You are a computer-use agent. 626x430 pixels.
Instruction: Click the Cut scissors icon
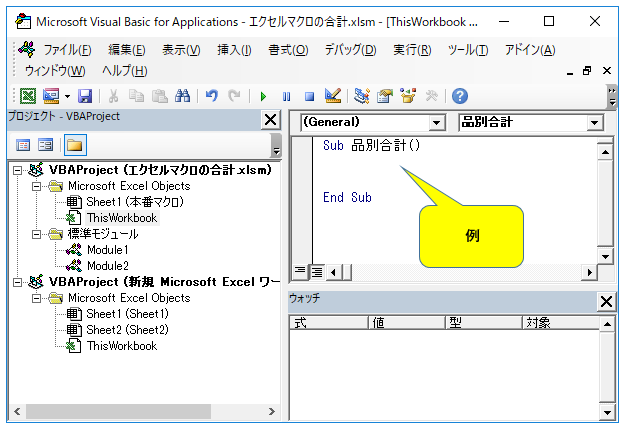(x=114, y=96)
